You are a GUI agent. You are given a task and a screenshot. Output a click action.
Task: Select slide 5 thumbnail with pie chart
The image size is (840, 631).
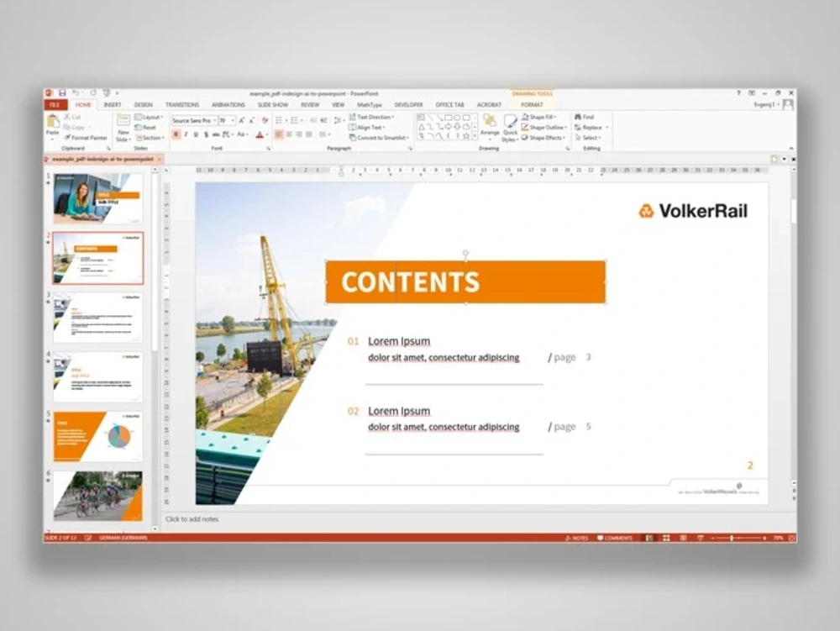pyautogui.click(x=98, y=437)
